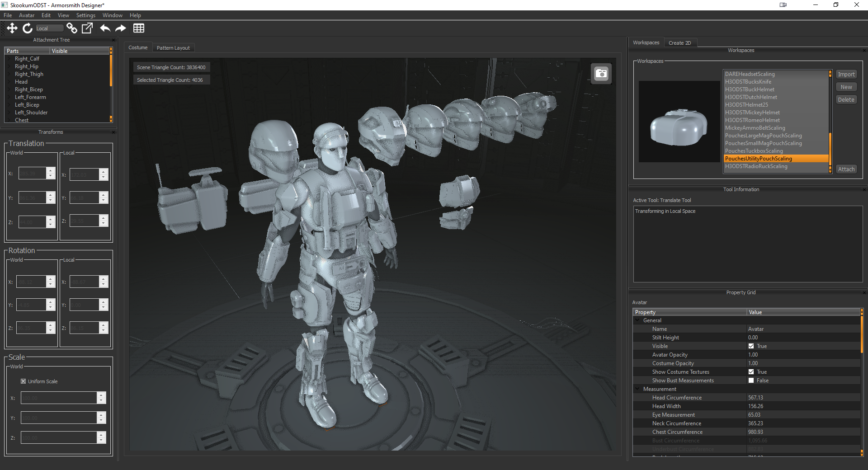The image size is (868, 470).
Task: Select the Translate (move arrows) tool
Action: click(12, 28)
